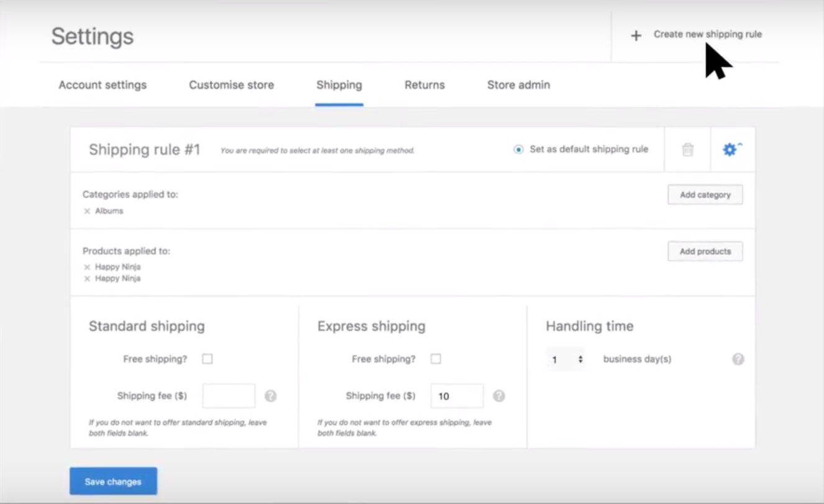
Task: Open the handling time business days dropdown
Action: (x=565, y=359)
